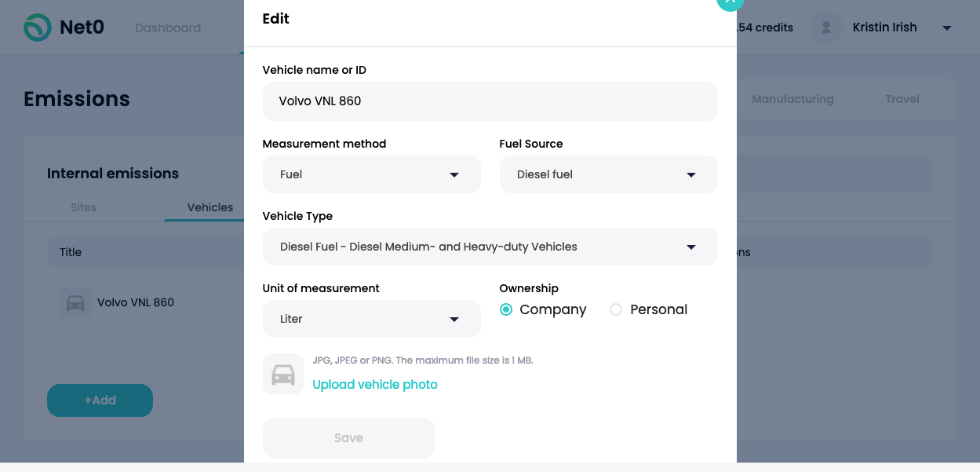Select Personal ownership radio button

tap(616, 309)
